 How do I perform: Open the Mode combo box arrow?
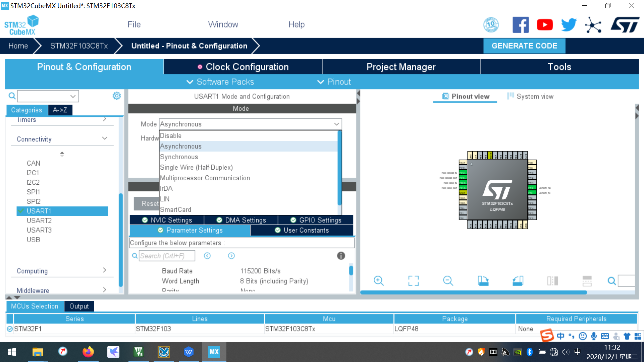(x=336, y=124)
